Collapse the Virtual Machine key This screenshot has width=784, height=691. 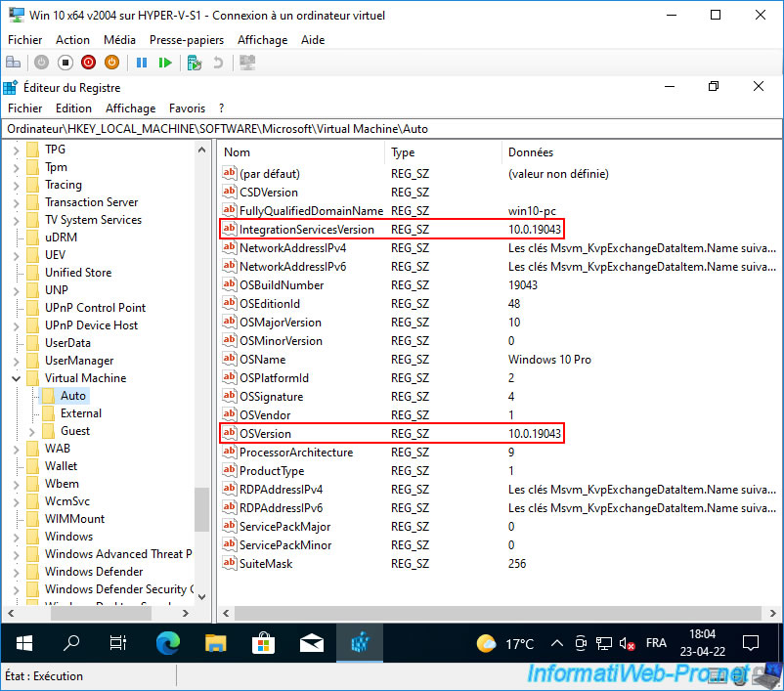pyautogui.click(x=16, y=378)
